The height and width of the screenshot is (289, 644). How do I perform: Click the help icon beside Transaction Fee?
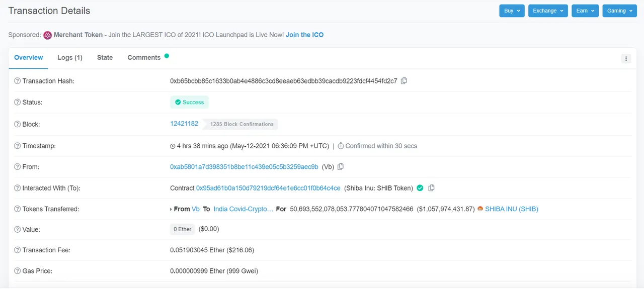(17, 250)
